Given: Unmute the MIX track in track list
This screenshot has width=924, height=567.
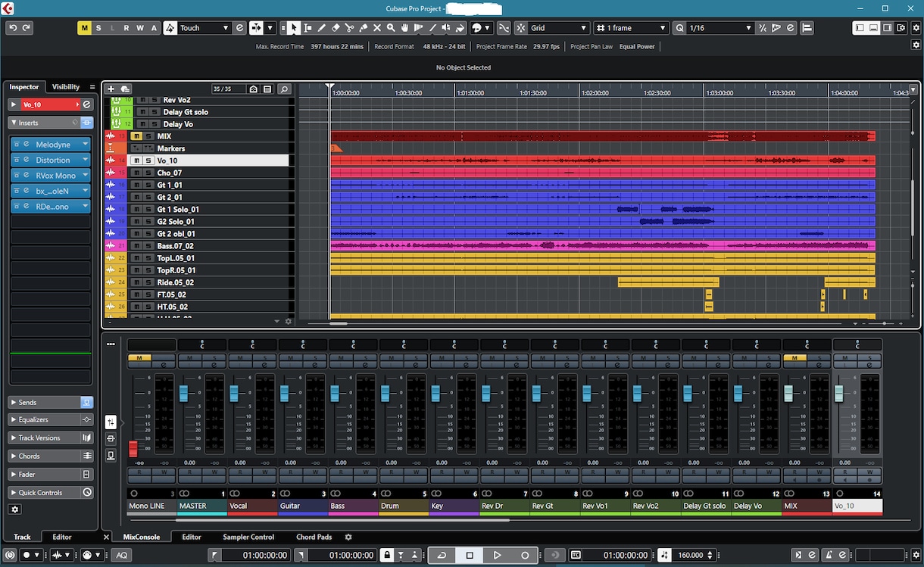Looking at the screenshot, I should [x=136, y=136].
